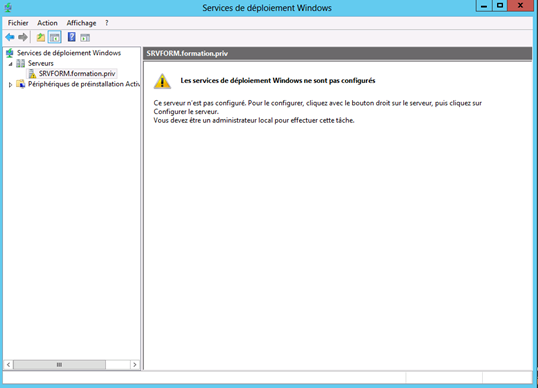Minimize the window

484,6
